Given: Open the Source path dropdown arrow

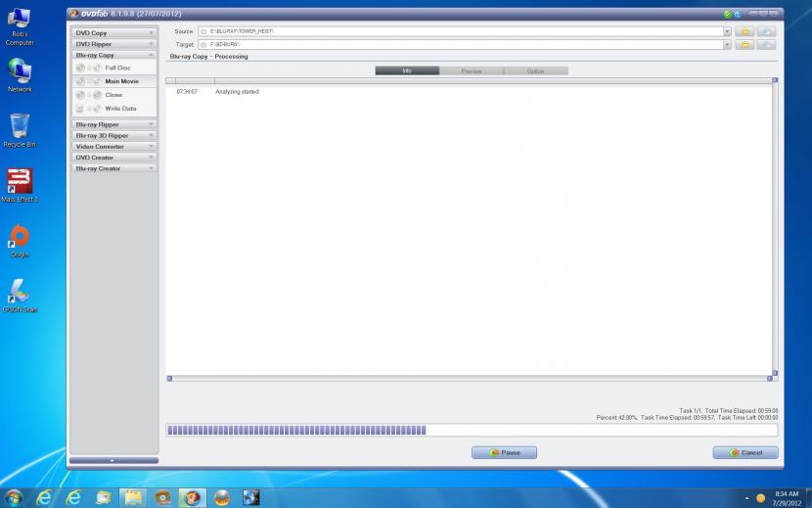Looking at the screenshot, I should 727,31.
